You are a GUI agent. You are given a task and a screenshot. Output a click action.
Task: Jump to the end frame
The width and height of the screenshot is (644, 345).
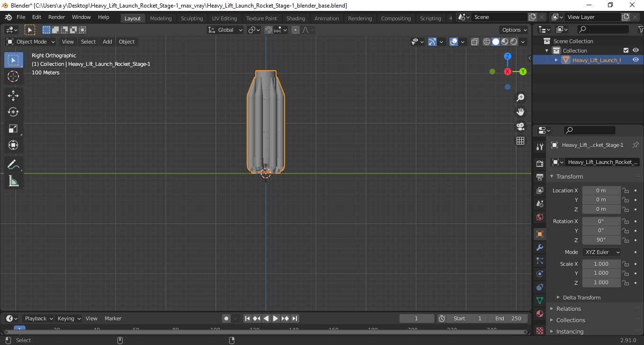295,318
